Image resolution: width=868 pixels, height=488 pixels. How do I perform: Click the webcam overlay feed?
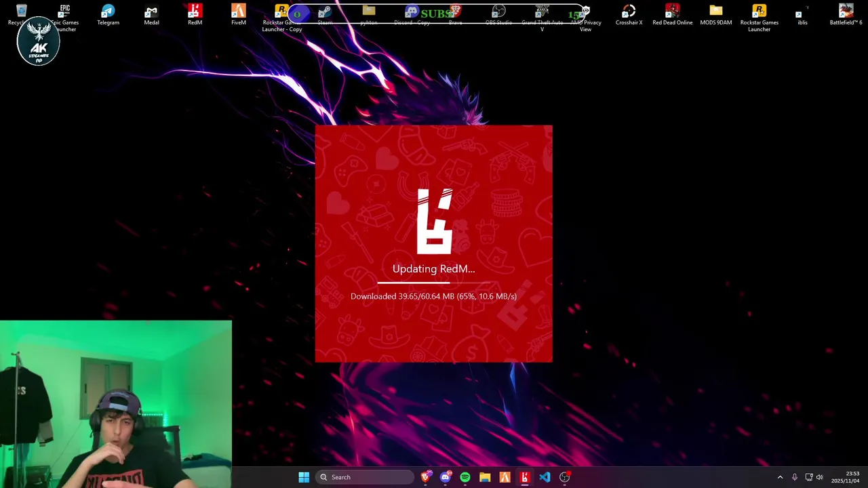[x=116, y=405]
